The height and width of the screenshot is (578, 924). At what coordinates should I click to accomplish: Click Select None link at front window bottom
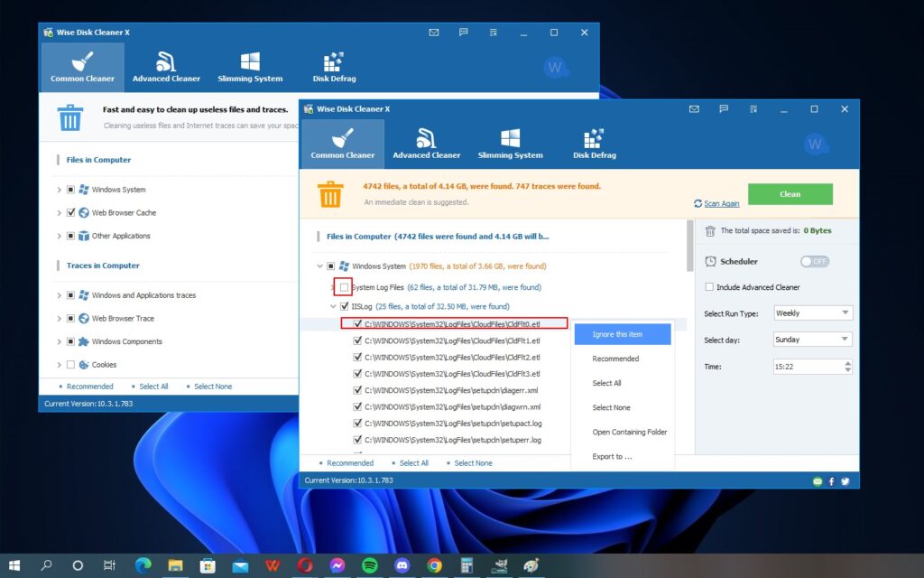coord(473,463)
